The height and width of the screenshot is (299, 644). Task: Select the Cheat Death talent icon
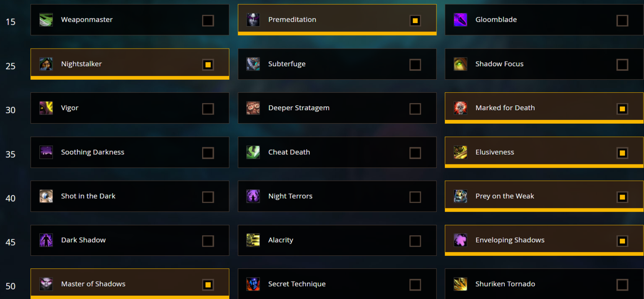coord(253,152)
